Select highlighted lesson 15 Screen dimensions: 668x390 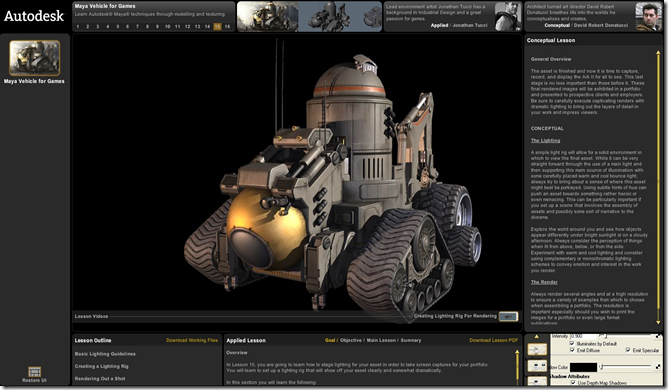pos(217,26)
